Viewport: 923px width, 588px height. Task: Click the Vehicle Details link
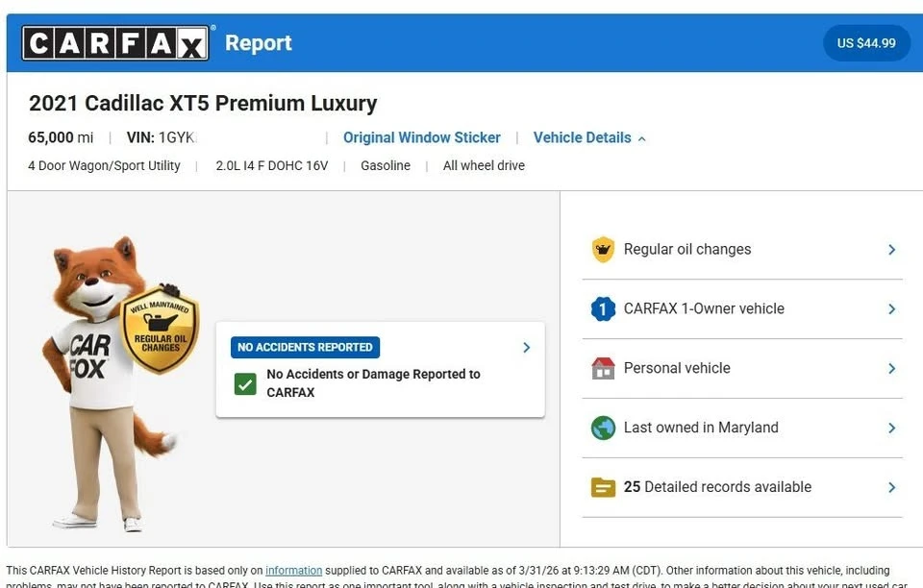(583, 137)
